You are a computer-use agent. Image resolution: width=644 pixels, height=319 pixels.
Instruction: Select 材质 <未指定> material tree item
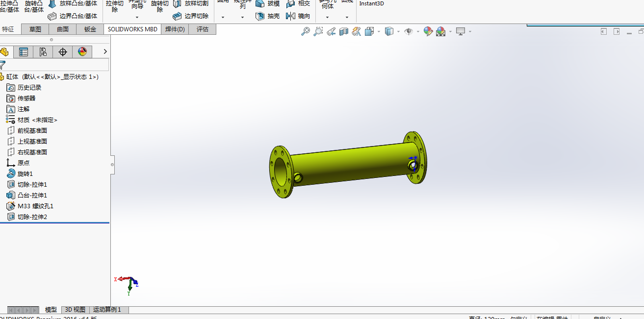[32, 120]
